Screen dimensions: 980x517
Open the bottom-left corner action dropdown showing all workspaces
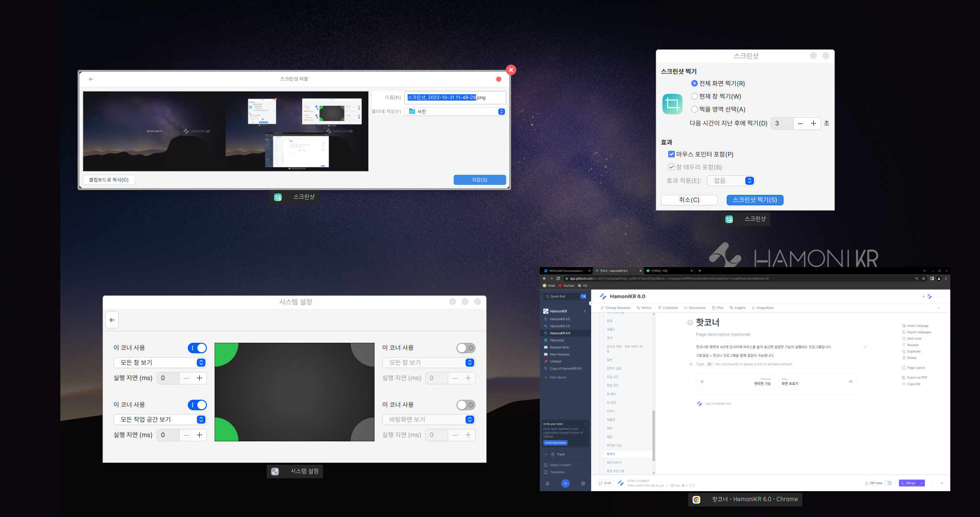pyautogui.click(x=160, y=420)
